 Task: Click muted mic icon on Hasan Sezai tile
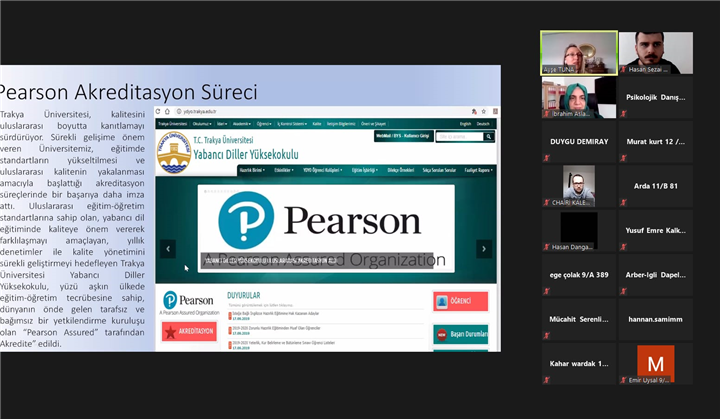(623, 69)
